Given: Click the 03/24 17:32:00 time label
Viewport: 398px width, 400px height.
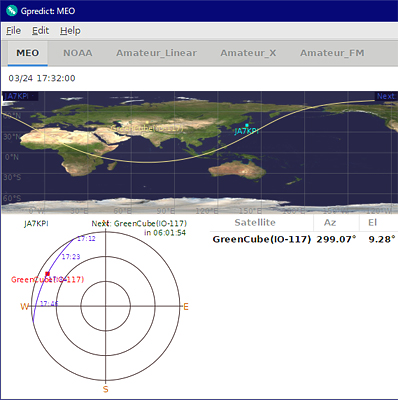Looking at the screenshot, I should click(42, 78).
